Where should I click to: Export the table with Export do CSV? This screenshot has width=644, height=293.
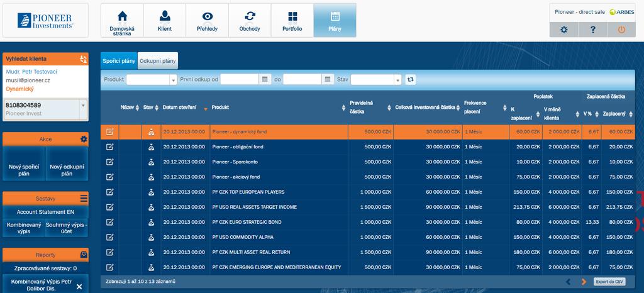[x=610, y=282]
